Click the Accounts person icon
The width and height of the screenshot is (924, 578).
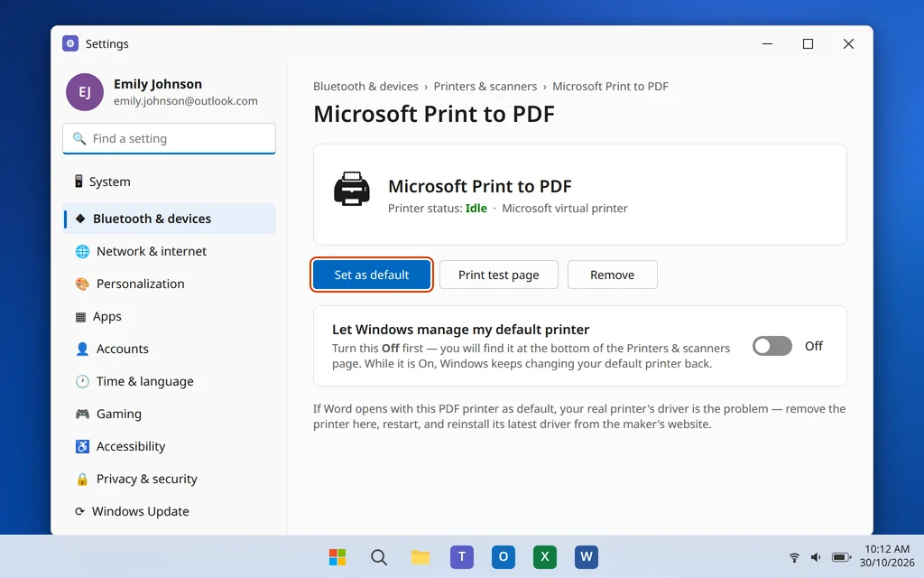(82, 349)
